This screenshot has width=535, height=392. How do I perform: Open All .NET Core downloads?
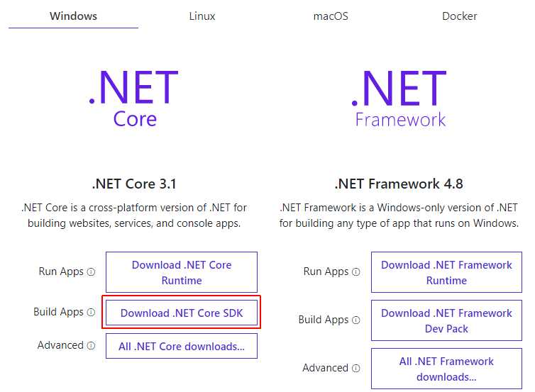182,346
